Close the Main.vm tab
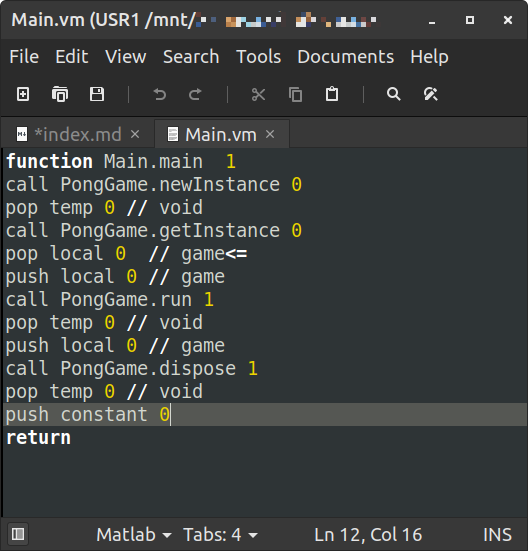Viewport: 528px width, 551px height. (x=270, y=134)
